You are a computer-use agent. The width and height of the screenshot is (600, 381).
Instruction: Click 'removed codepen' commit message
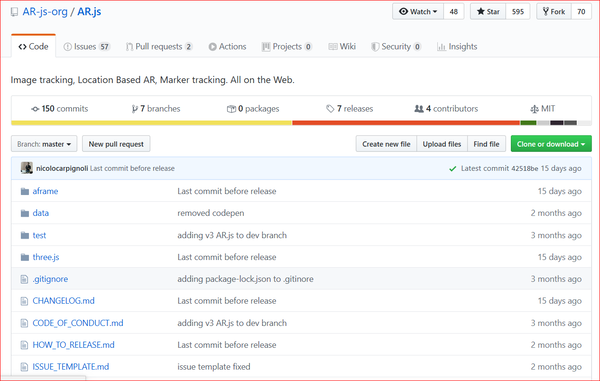(211, 213)
